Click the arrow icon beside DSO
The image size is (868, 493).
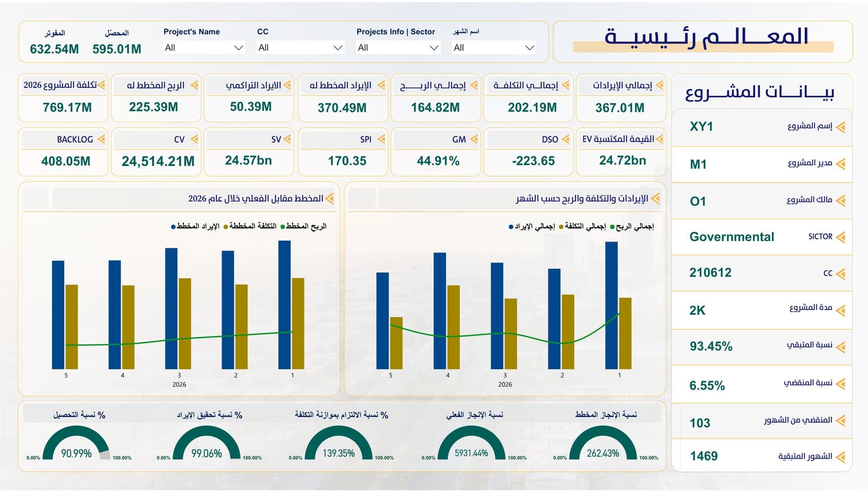(566, 139)
